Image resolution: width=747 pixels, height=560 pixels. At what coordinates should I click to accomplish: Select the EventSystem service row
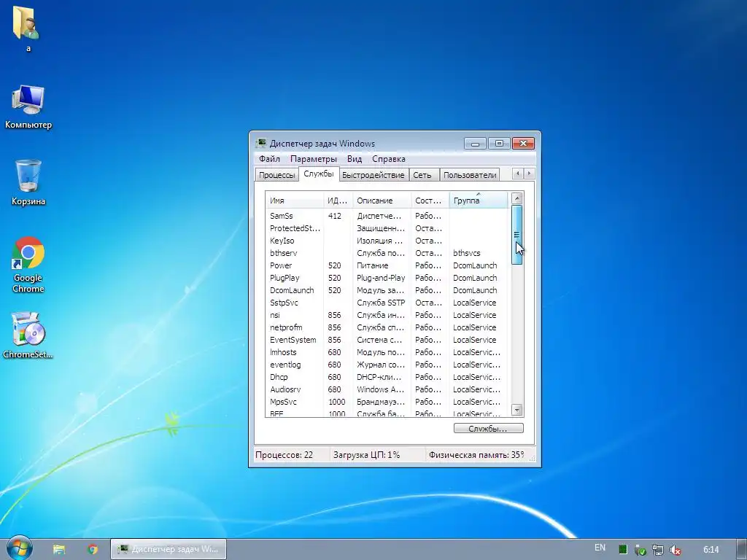coord(387,340)
